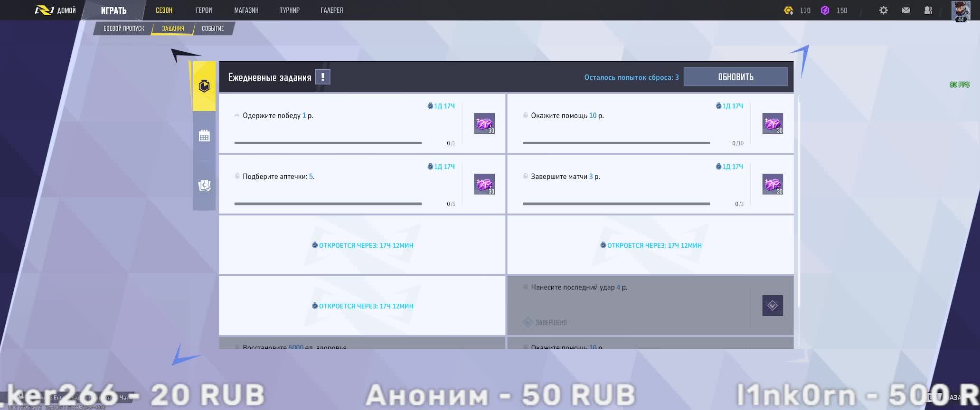Click 'Осталось попыток сброса: 3' text
This screenshot has height=410, width=980.
tap(631, 77)
